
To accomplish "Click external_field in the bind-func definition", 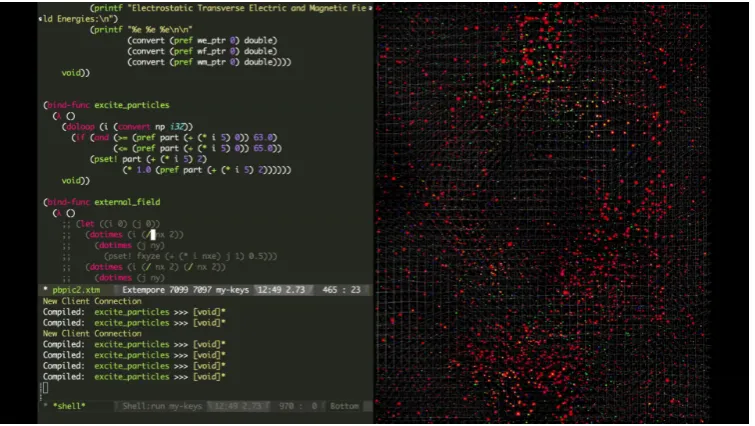I will point(127,202).
